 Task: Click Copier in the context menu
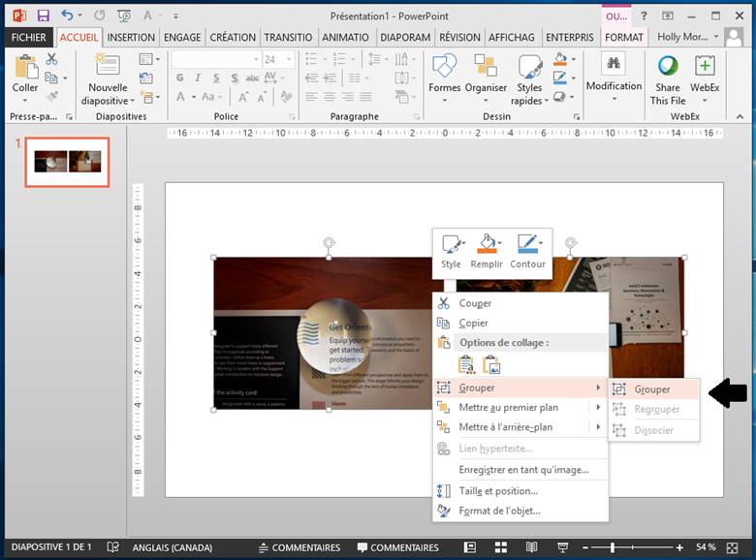click(x=473, y=323)
